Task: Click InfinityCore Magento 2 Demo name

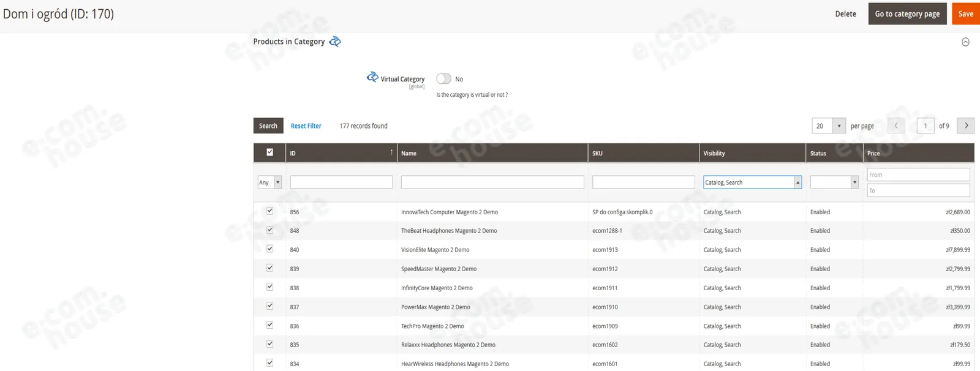Action: [x=437, y=288]
